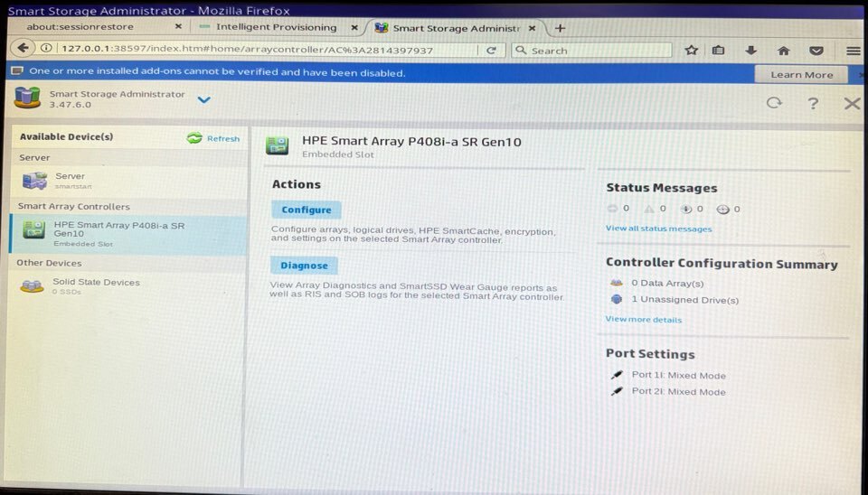Click the Port 2I plug icon
The image size is (868, 495).
[617, 392]
